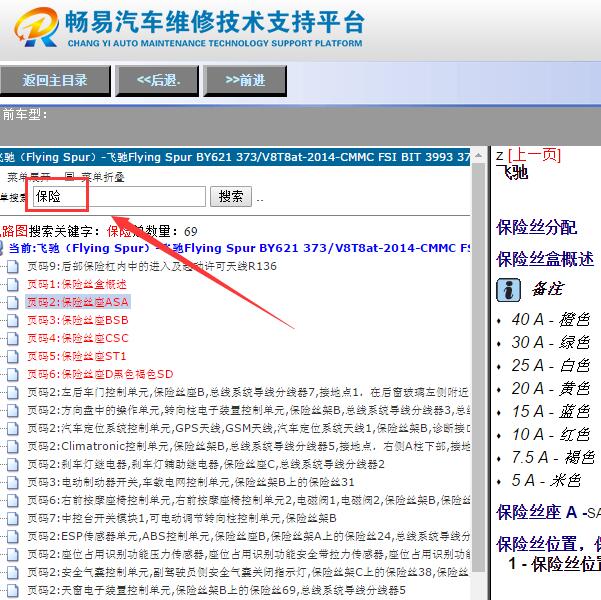The height and width of the screenshot is (600, 601).
Task: Click document icon beside 中控台开关模块1 entry
Action: 13,518
